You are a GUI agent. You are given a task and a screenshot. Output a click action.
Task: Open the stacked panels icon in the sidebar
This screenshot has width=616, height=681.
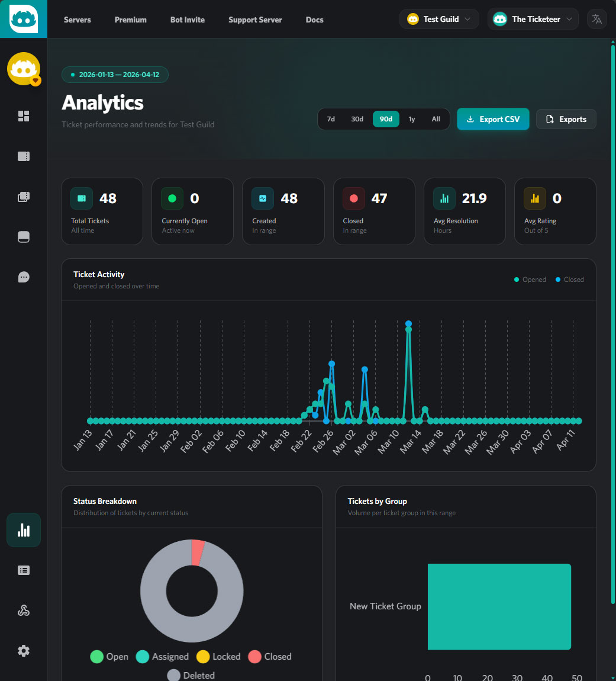pyautogui.click(x=23, y=196)
